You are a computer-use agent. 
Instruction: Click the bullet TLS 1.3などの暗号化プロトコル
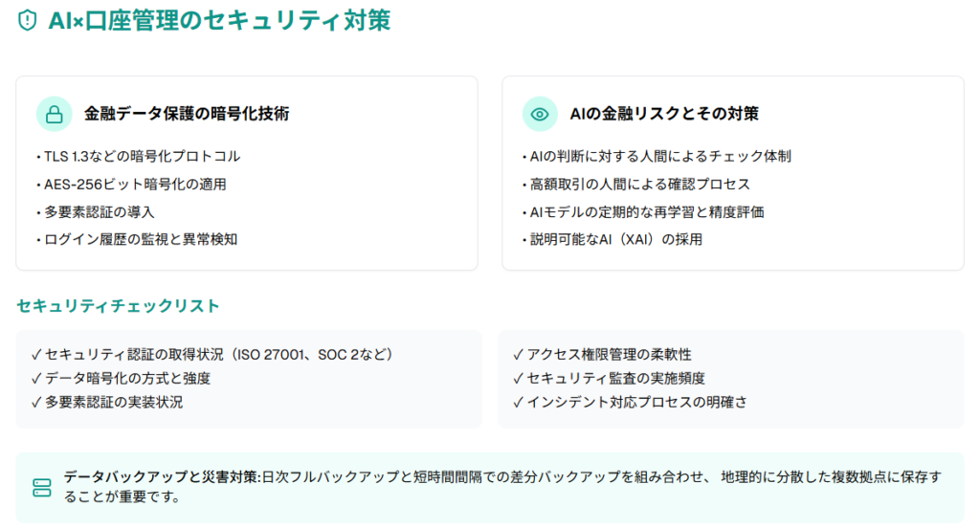click(139, 156)
